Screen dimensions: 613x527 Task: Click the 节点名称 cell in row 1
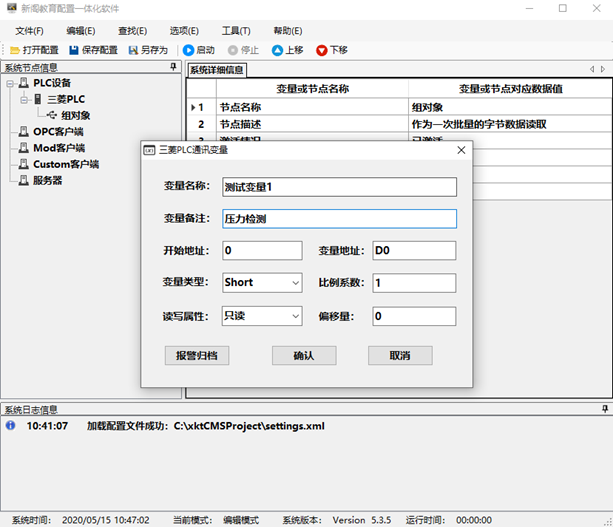tap(312, 107)
